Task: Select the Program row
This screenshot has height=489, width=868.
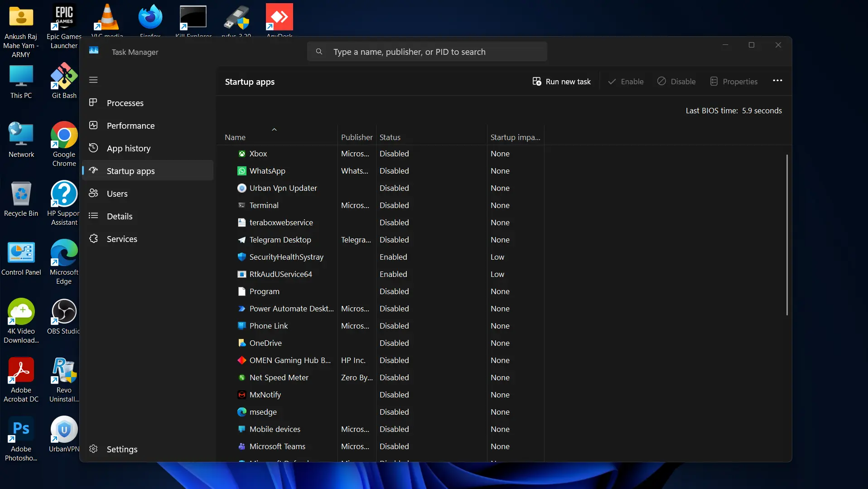Action: [x=381, y=291]
